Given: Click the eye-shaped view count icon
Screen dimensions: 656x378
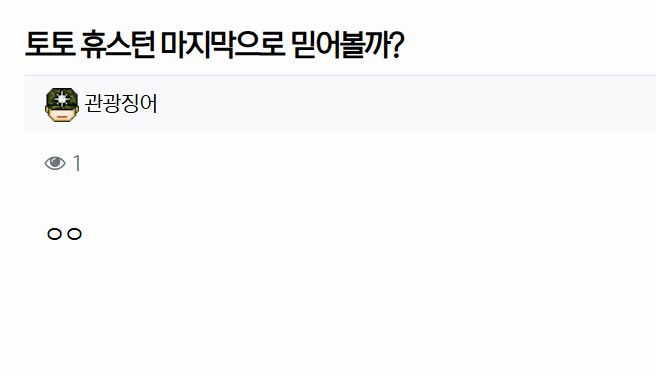Looking at the screenshot, I should tap(55, 163).
